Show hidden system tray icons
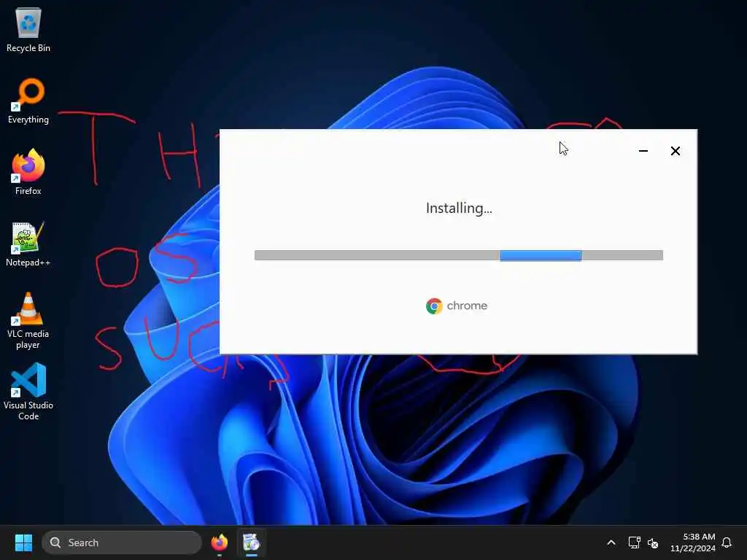747x560 pixels. coord(611,542)
